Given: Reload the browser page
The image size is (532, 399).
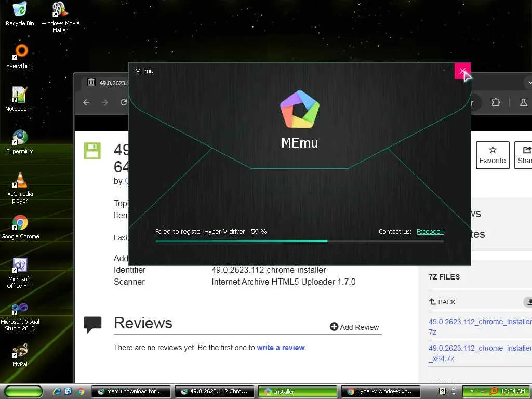Looking at the screenshot, I should [x=124, y=102].
